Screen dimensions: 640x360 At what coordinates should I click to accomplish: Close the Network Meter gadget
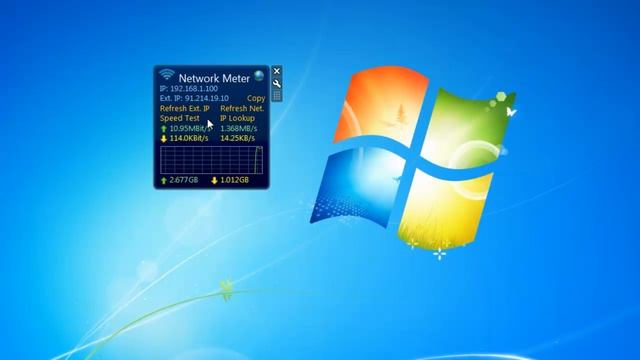click(x=277, y=71)
